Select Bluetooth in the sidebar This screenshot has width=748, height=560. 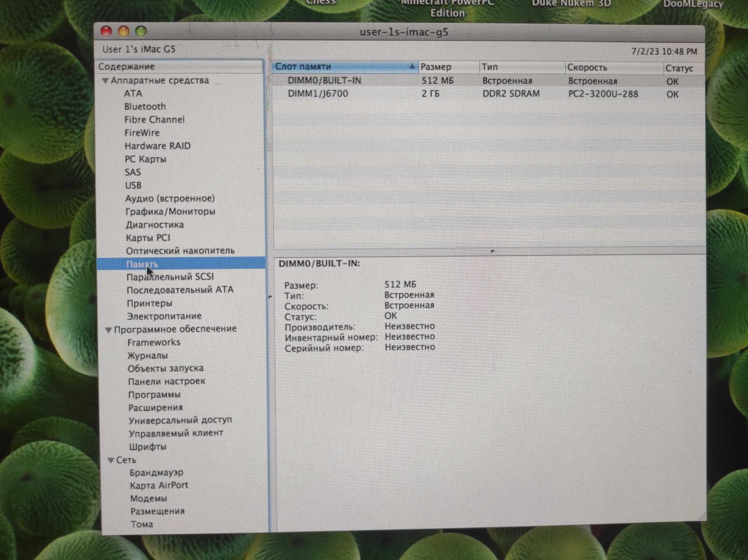point(145,107)
